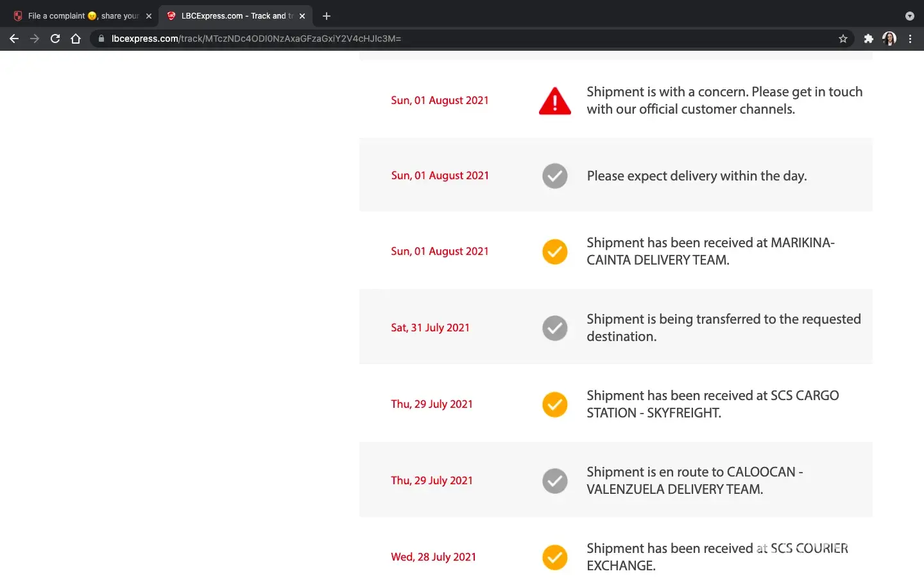The image size is (924, 578).
Task: Click the orange checkmark for SCS CARGO STATION
Action: 554,405
